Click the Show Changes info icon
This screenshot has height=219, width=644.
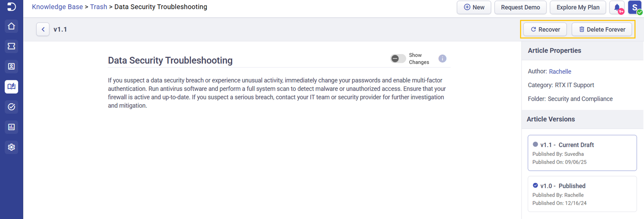[x=442, y=59]
